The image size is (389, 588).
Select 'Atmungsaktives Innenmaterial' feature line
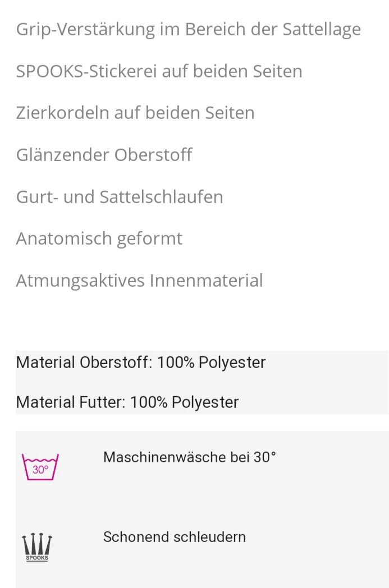pos(139,281)
